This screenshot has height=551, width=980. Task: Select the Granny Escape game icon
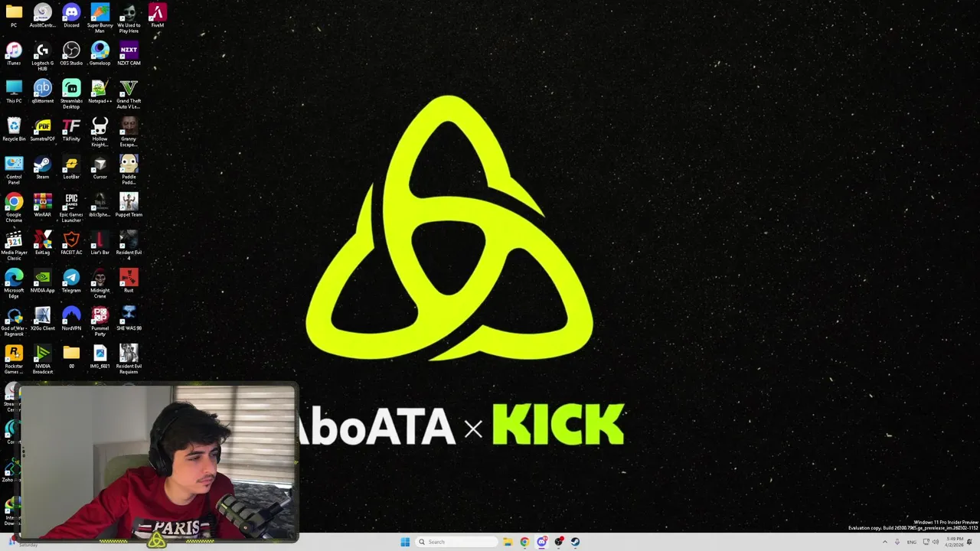(x=129, y=132)
